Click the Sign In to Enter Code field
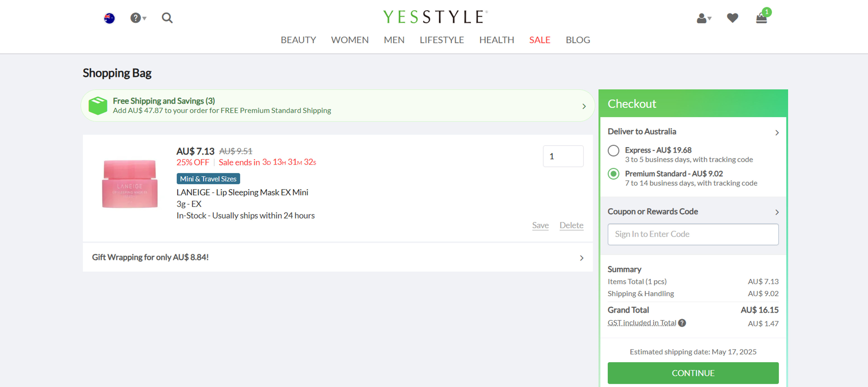 (693, 234)
